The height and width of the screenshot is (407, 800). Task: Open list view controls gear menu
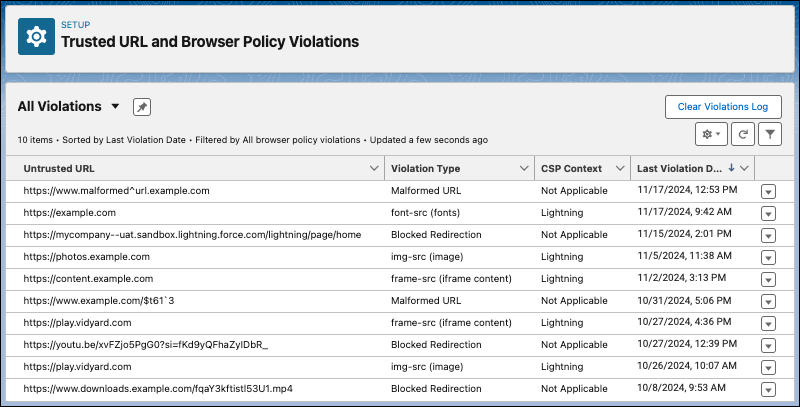(712, 134)
